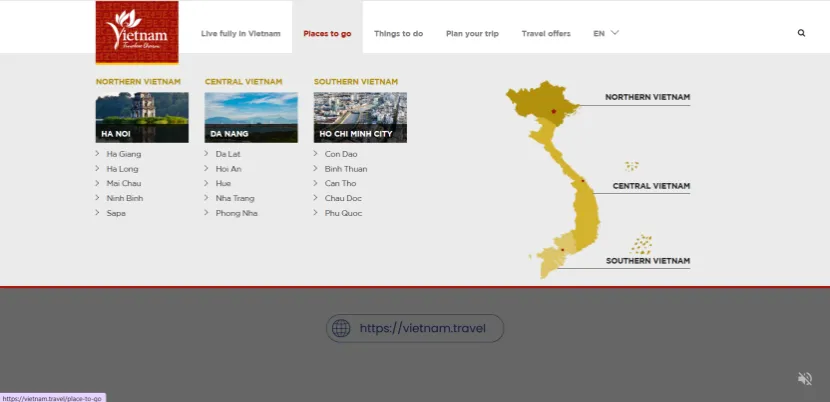Go to Binh Thuan destination

pos(346,169)
